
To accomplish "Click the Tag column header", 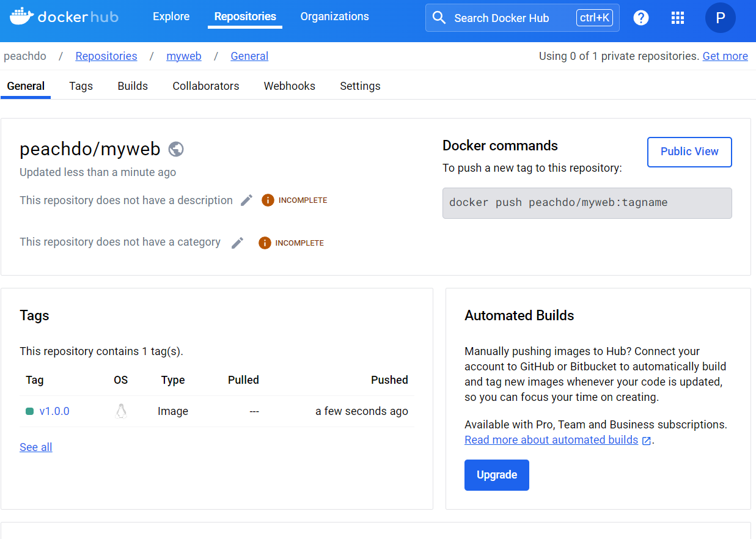I will (35, 380).
